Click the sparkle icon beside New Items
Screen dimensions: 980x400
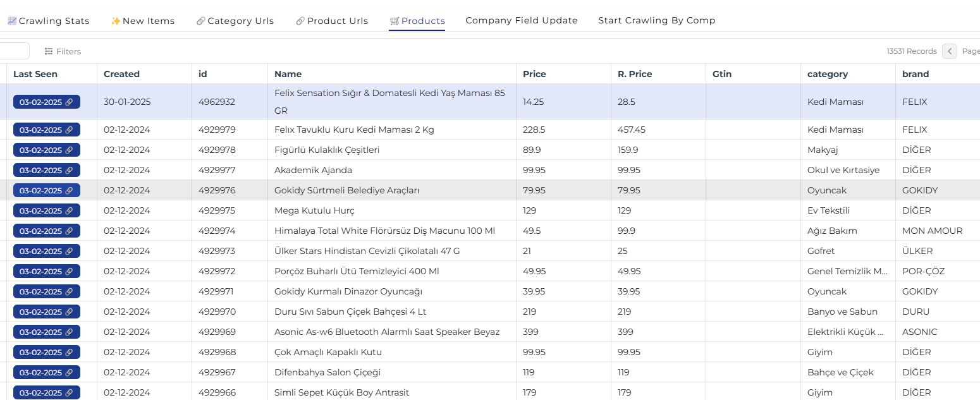(x=116, y=21)
